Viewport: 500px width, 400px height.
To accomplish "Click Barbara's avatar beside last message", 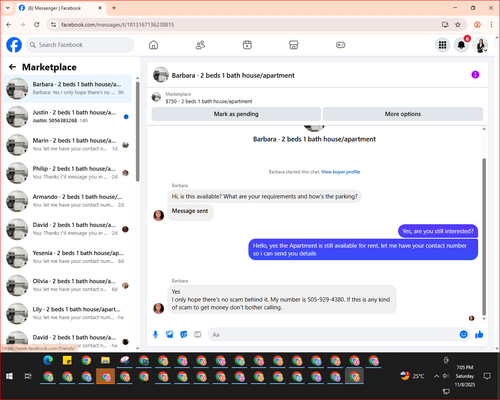I will click(x=158, y=308).
